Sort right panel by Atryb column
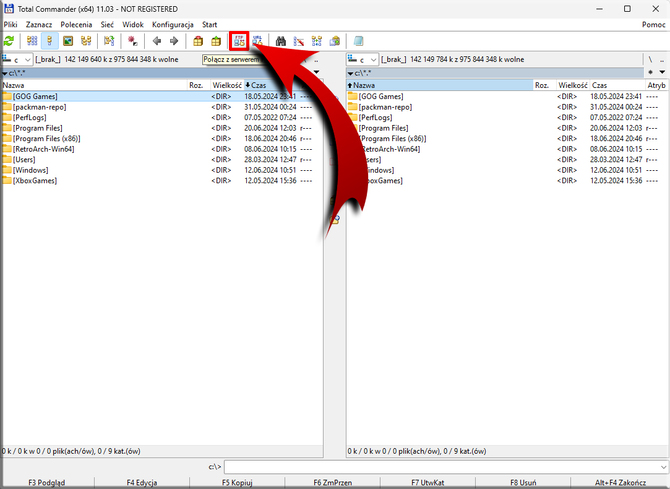 pos(656,85)
